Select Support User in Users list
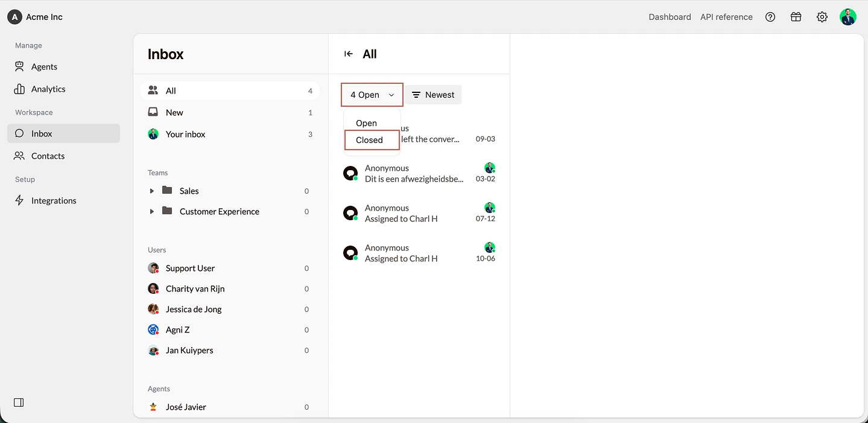Viewport: 868px width, 423px height. tap(230, 268)
